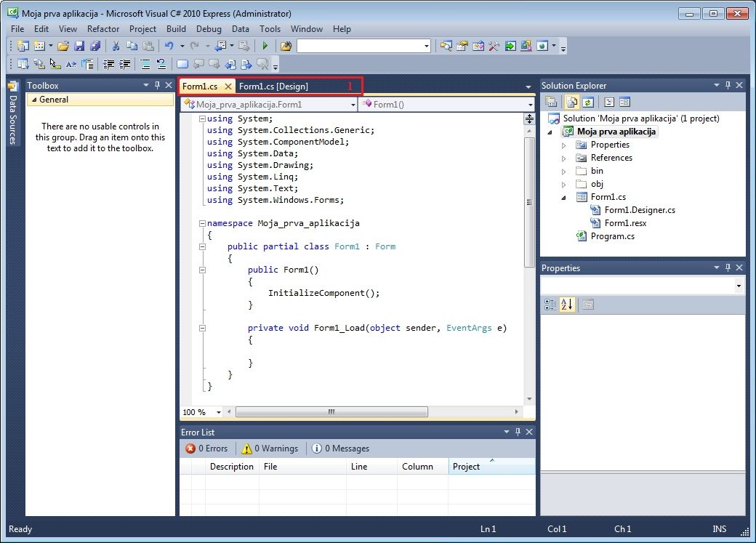The height and width of the screenshot is (543, 756).
Task: Click the Cut scissors icon
Action: (x=116, y=46)
